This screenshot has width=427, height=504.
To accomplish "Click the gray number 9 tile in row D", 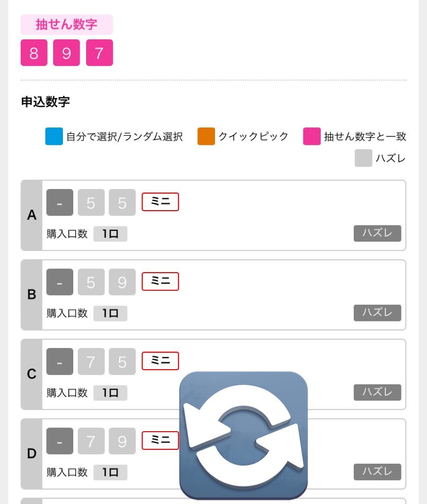I will click(122, 441).
